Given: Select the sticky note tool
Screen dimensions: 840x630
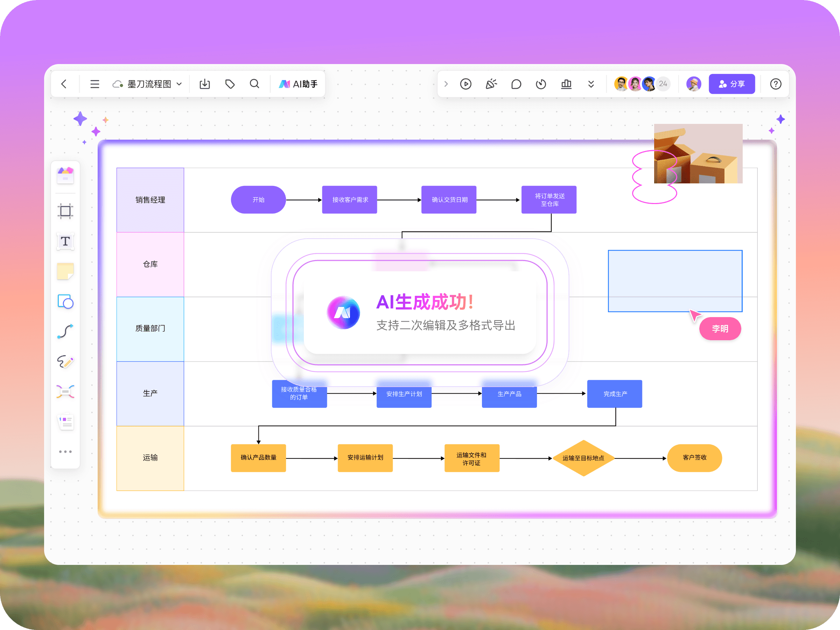Looking at the screenshot, I should tap(65, 271).
